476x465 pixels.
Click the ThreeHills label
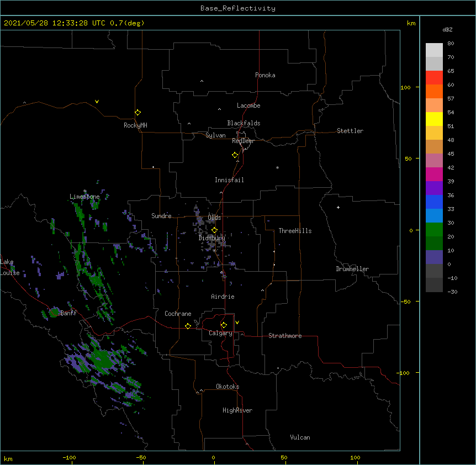(295, 231)
